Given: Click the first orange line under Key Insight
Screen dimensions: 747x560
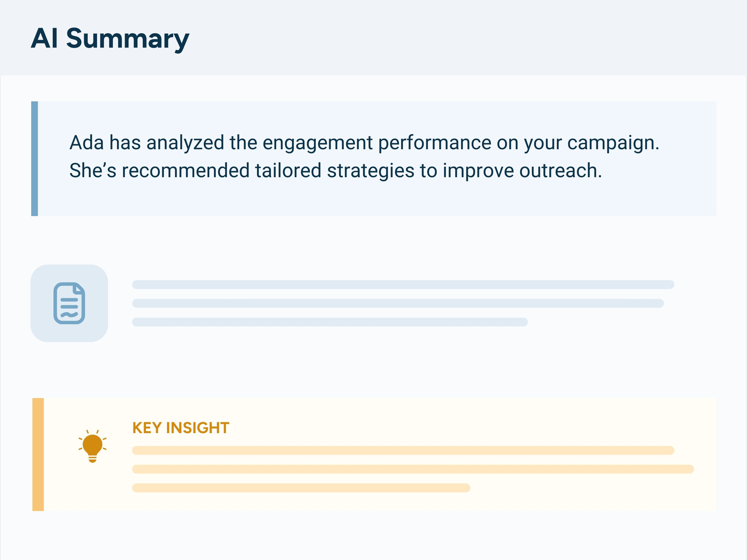Looking at the screenshot, I should (x=403, y=450).
